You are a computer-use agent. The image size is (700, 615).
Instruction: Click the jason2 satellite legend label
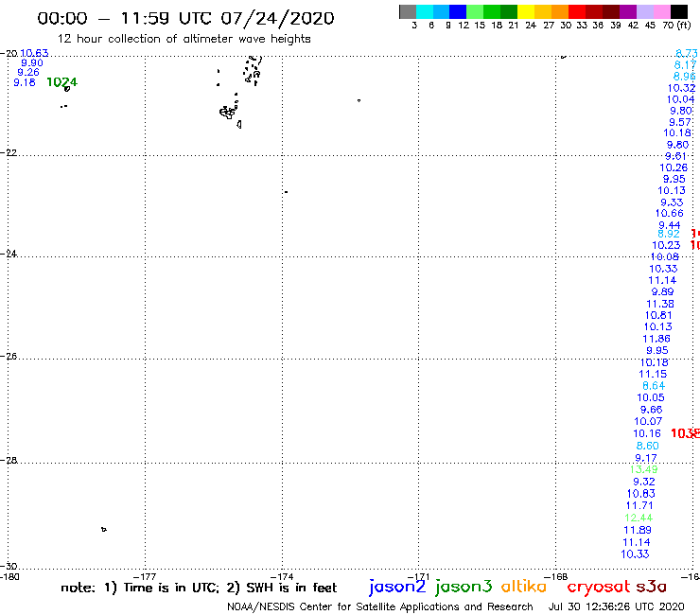[397, 587]
